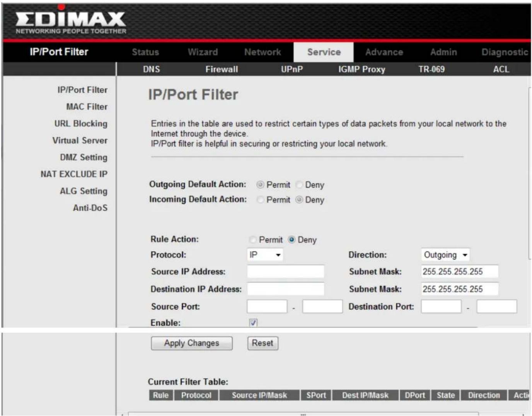Open the Direction dropdown
532x416 pixels.
click(445, 255)
